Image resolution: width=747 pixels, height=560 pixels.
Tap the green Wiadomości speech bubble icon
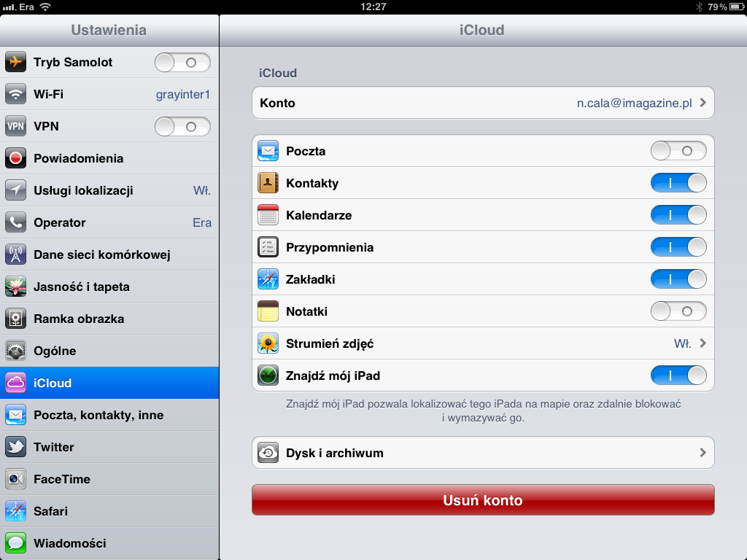[16, 542]
